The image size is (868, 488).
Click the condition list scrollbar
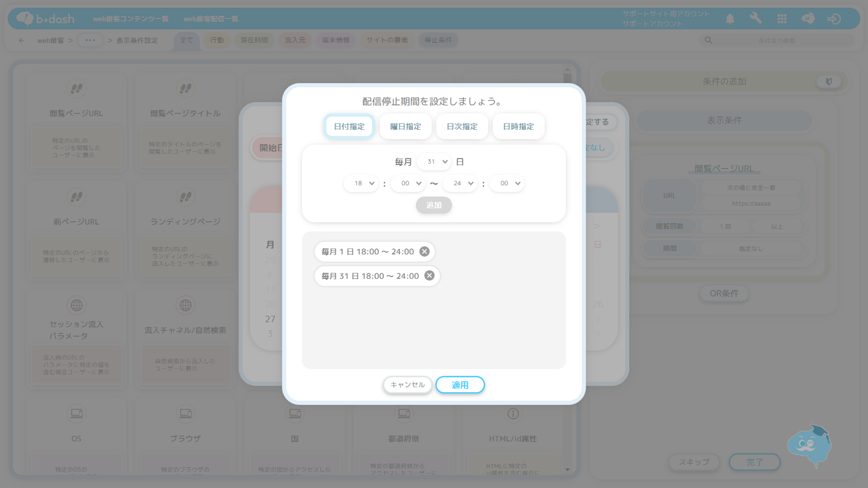(x=567, y=78)
